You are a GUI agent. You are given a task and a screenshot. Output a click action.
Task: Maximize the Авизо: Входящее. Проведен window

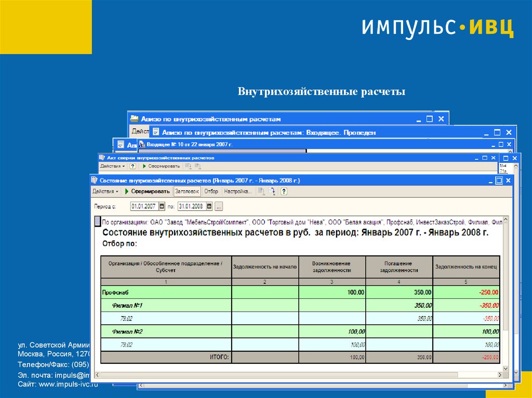[x=497, y=132]
